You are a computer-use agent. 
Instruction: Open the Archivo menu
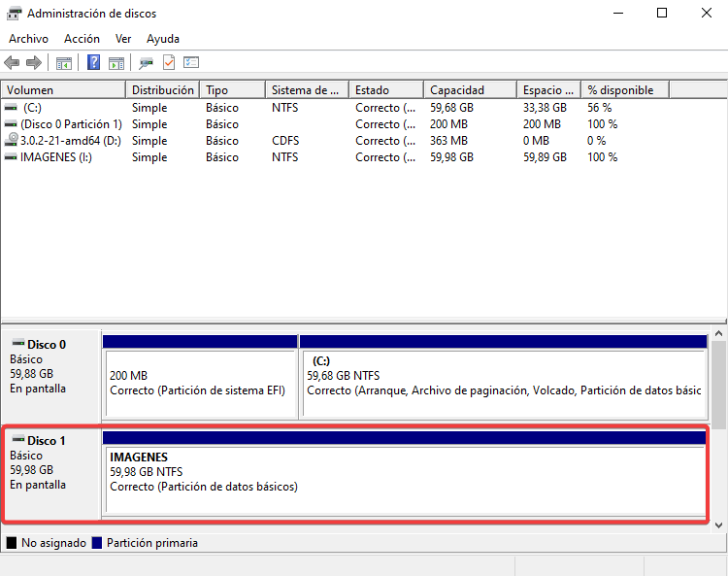28,39
